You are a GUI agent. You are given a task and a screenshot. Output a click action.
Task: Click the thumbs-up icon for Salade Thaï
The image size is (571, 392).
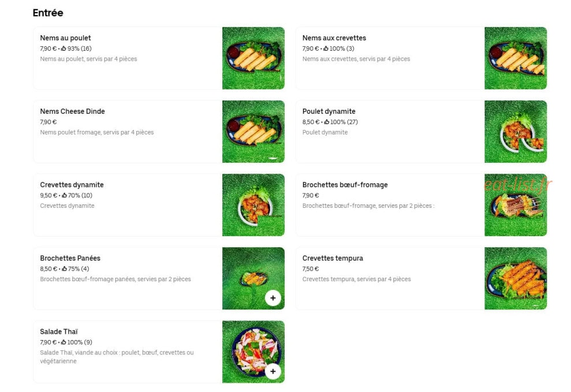tap(64, 342)
